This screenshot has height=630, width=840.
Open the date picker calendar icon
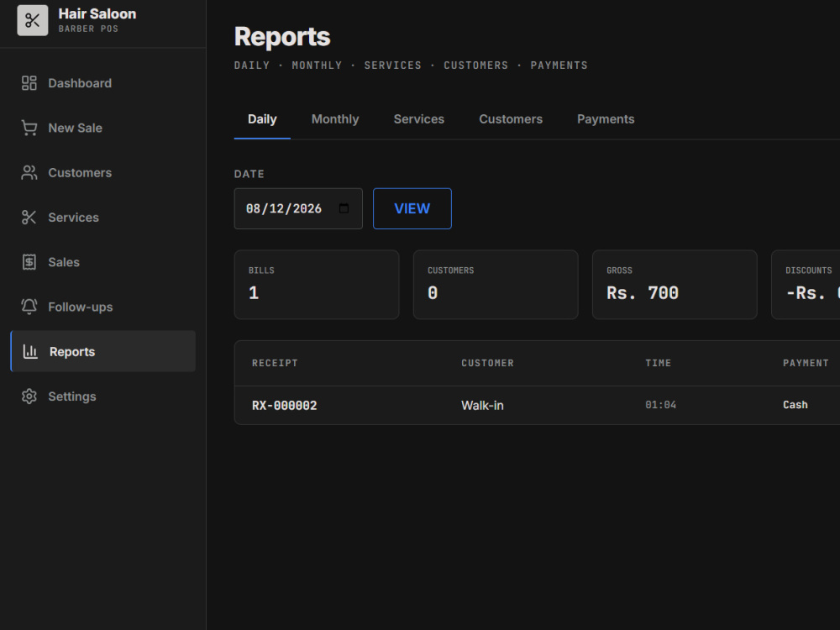pos(344,208)
